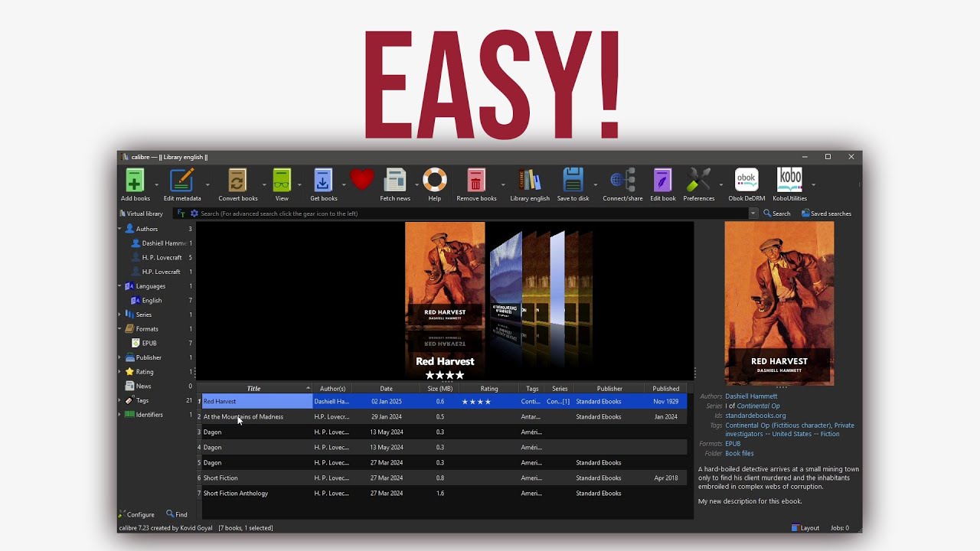Open the Add books dropdown arrow
Viewport: 980px width, 551px height.
156,184
